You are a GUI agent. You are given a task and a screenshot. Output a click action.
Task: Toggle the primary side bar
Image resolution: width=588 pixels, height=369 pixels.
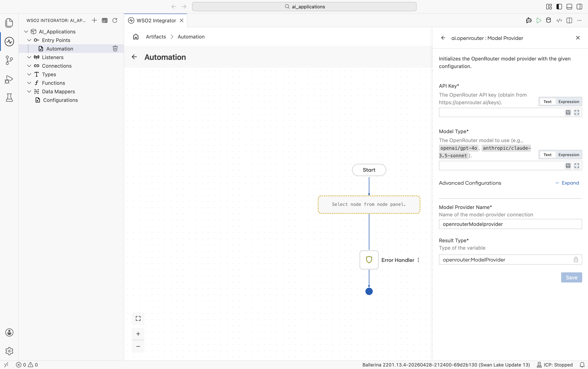tap(559, 7)
